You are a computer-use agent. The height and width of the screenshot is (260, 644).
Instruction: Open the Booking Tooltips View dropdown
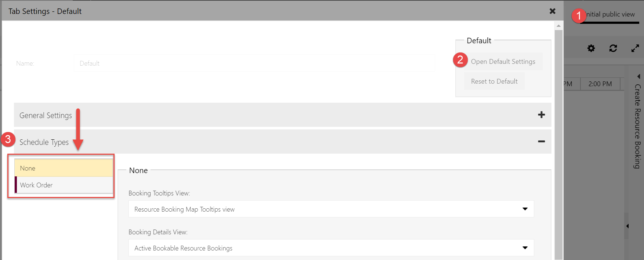coord(525,209)
